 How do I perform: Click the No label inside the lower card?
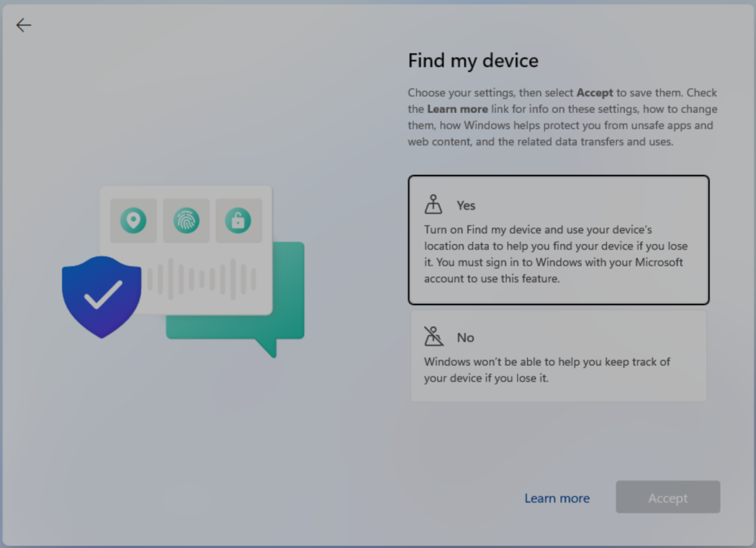465,337
